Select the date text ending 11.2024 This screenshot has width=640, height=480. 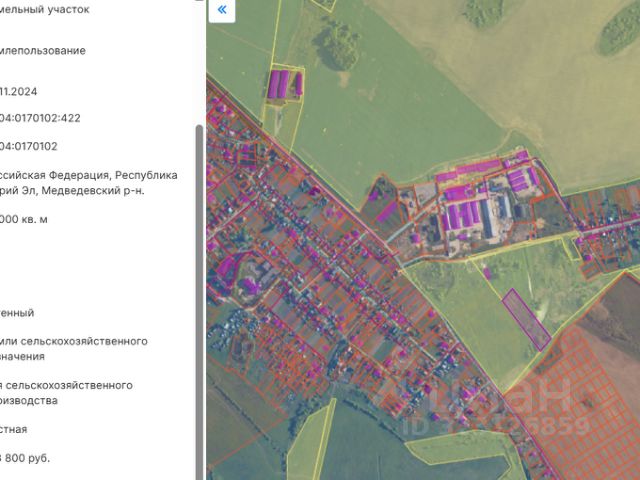(x=18, y=91)
